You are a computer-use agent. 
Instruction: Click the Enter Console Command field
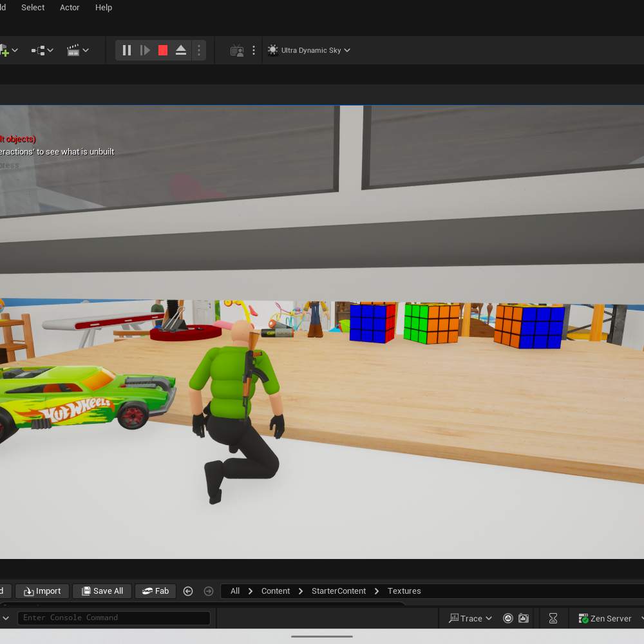click(x=114, y=618)
